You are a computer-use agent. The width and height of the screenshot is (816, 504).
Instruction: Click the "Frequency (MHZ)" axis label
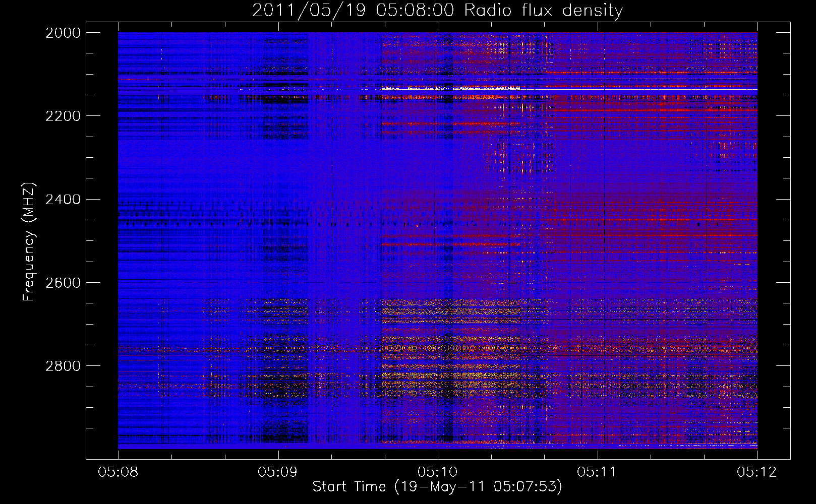pyautogui.click(x=29, y=242)
